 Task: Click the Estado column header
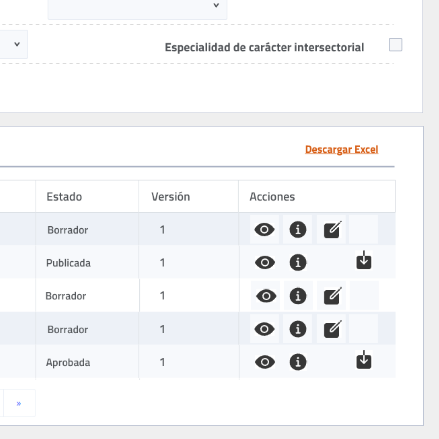pyautogui.click(x=64, y=197)
